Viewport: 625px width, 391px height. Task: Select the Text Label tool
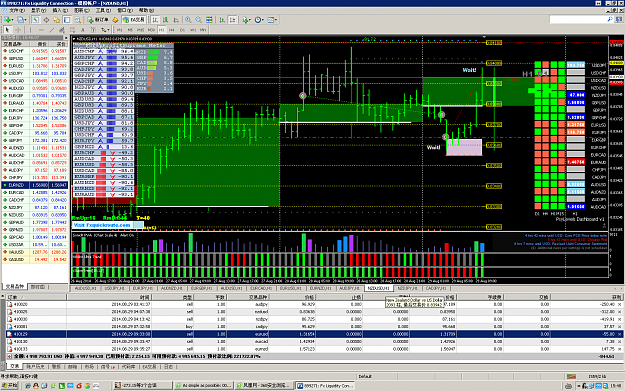(x=93, y=30)
